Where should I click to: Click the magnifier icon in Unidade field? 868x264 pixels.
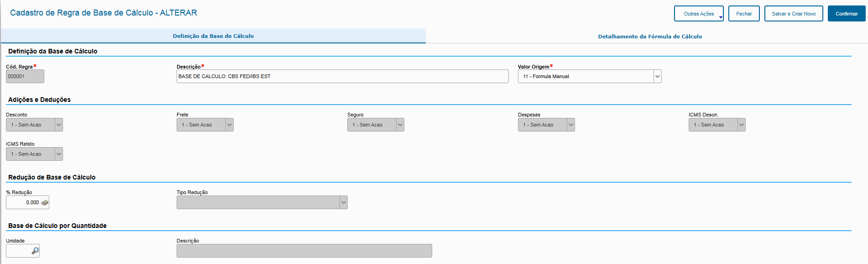pyautogui.click(x=35, y=251)
